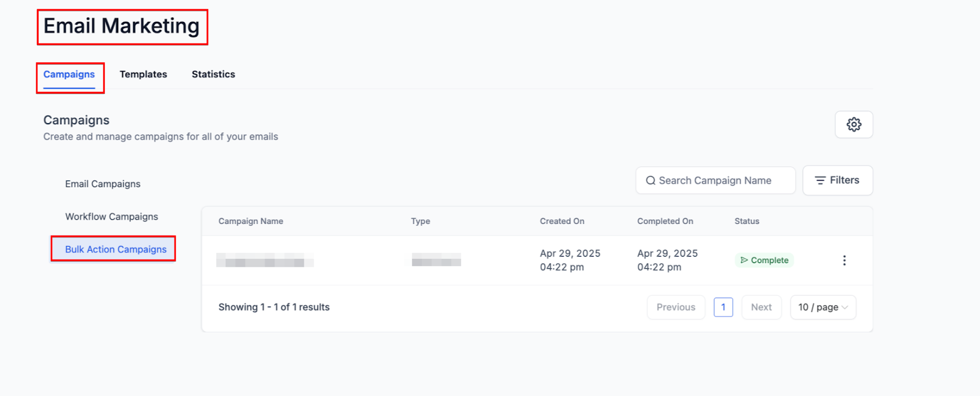Select the Campaigns tab
This screenshot has height=396, width=980.
pos(69,74)
